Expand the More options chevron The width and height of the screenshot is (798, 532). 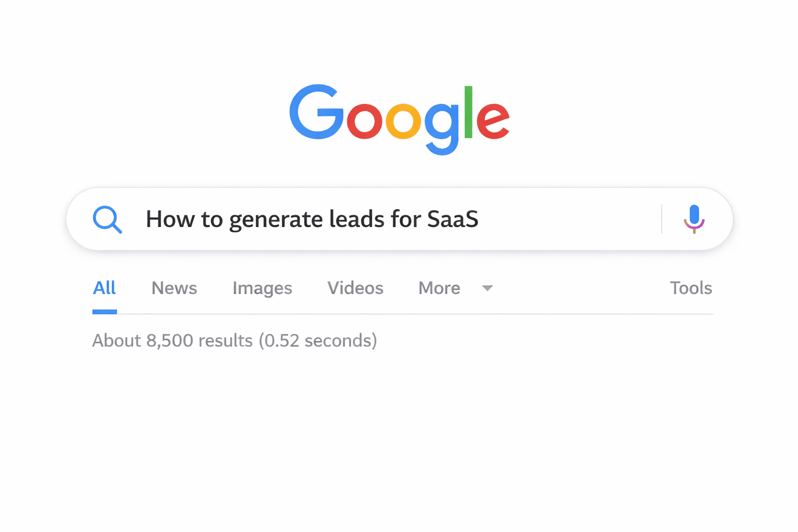[x=487, y=289]
